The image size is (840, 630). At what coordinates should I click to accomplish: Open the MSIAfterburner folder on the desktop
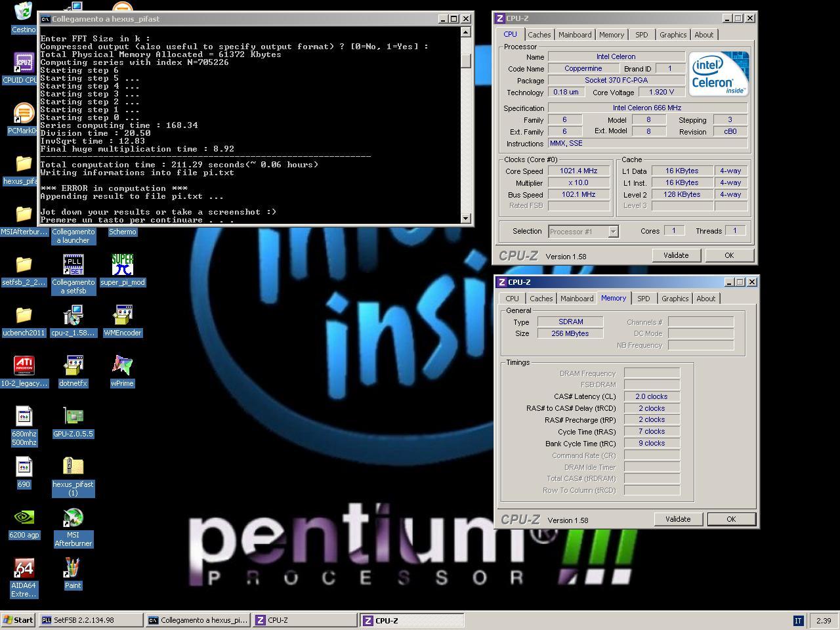point(24,215)
